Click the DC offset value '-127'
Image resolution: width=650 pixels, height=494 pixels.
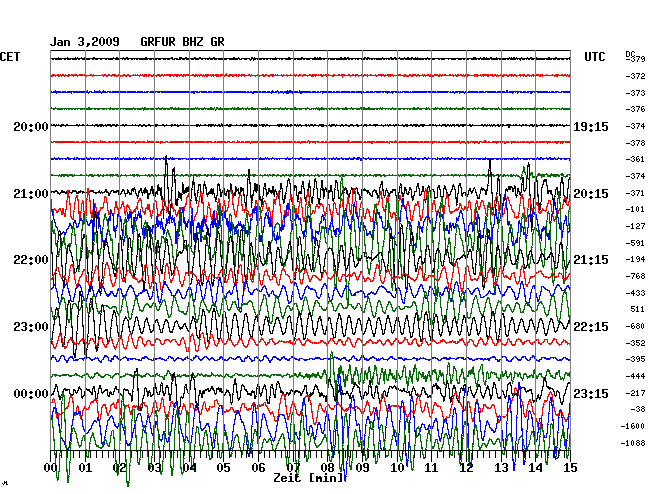point(635,226)
